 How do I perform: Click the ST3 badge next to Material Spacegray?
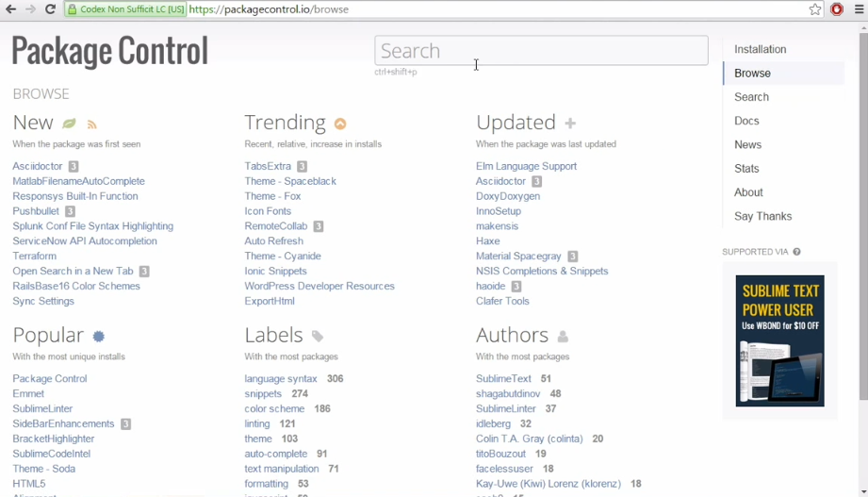coord(572,256)
